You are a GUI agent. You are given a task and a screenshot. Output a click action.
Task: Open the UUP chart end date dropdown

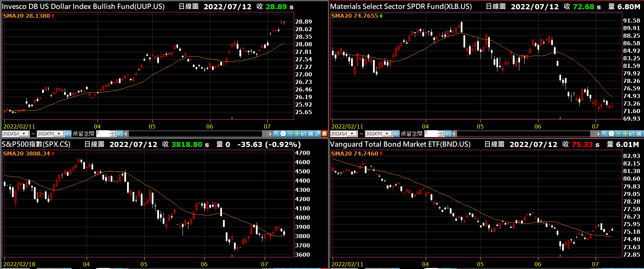pyautogui.click(x=59, y=134)
